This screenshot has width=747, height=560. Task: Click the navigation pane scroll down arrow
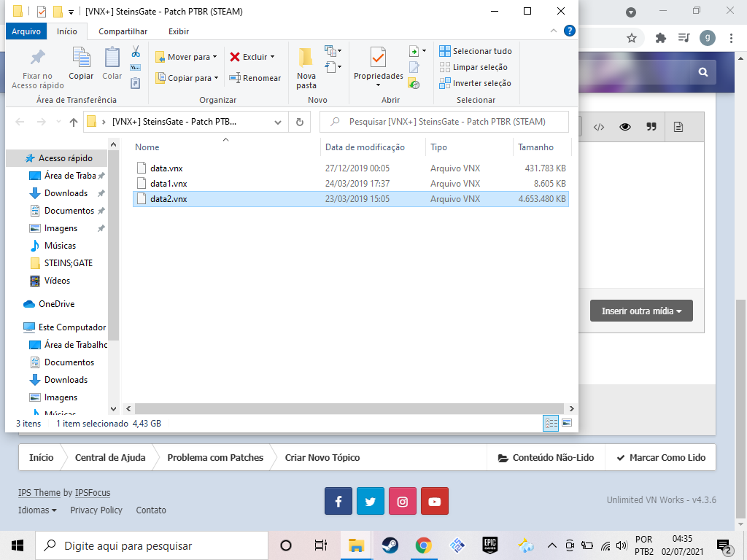[113, 408]
